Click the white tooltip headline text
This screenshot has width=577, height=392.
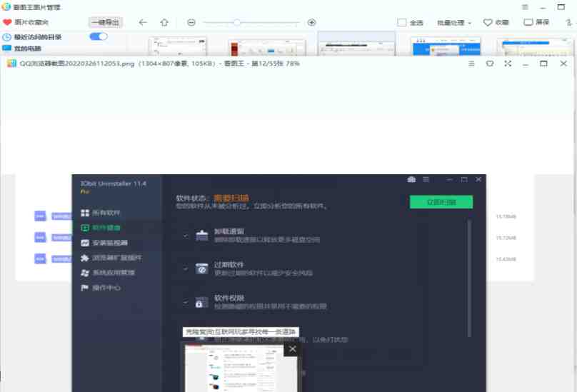[x=241, y=331]
